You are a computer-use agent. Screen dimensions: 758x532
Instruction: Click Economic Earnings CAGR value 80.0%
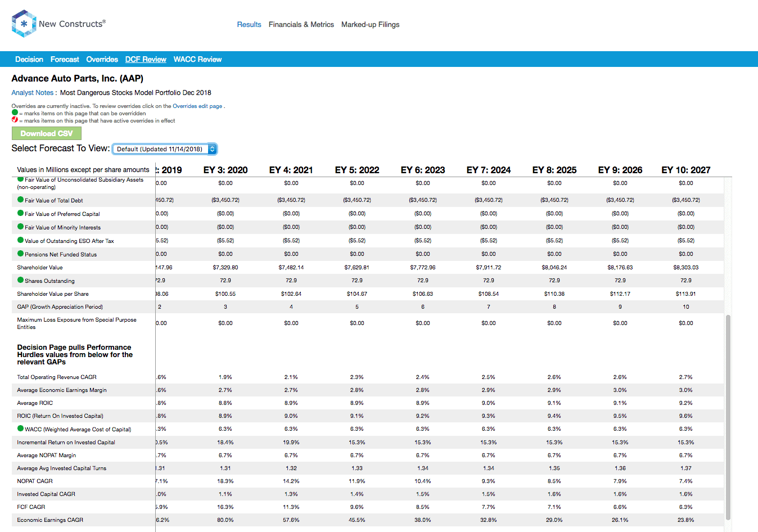(225, 520)
